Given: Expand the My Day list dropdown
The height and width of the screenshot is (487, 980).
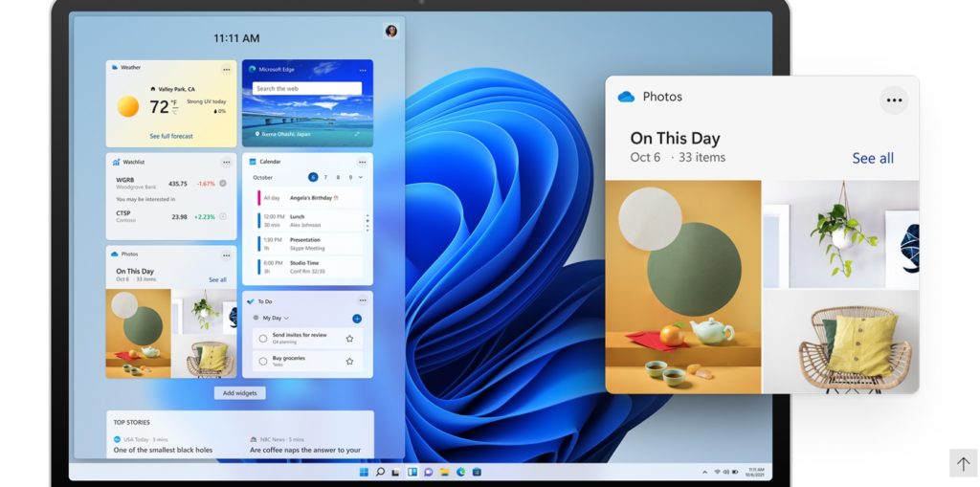Looking at the screenshot, I should (x=276, y=319).
